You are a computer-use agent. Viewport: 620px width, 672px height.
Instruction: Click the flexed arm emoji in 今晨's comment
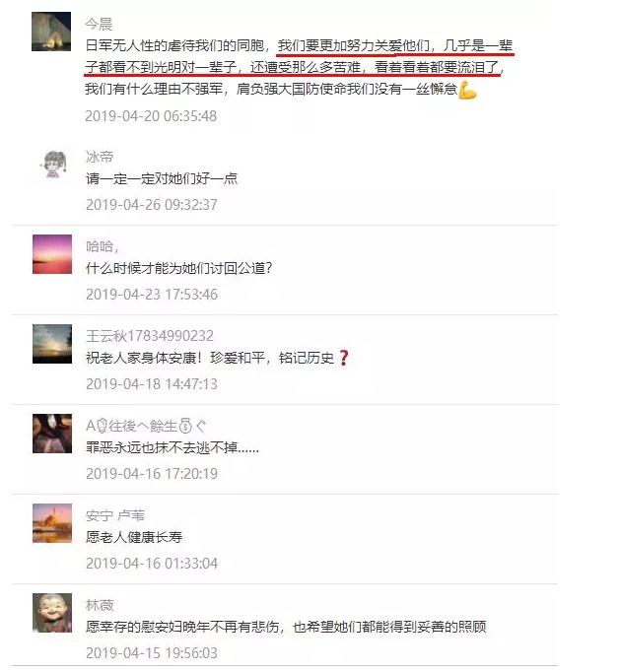[467, 90]
